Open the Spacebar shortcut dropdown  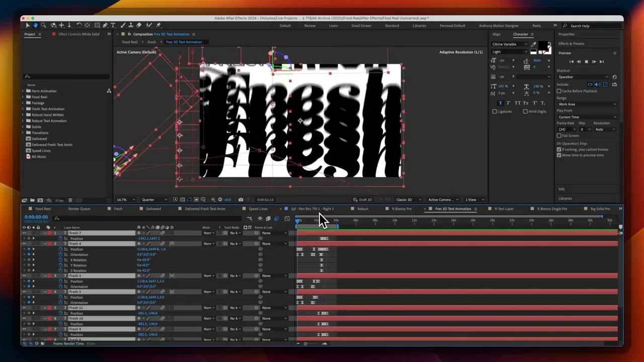[x=584, y=77]
